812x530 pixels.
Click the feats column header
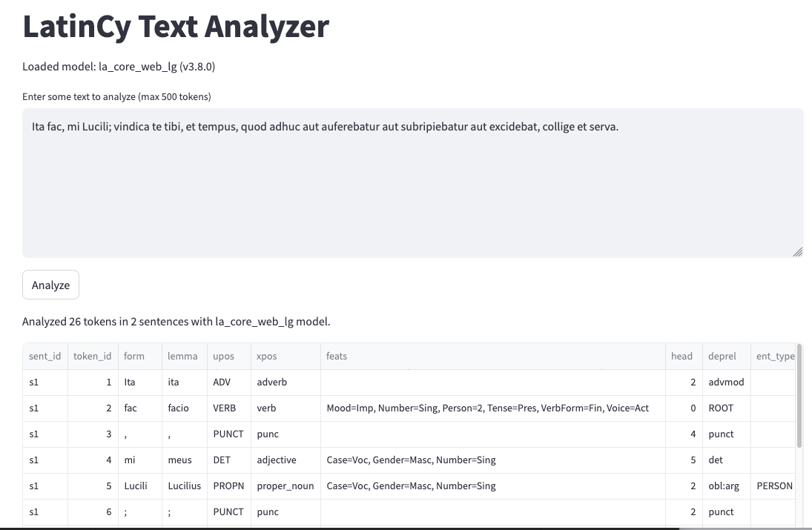(x=337, y=357)
